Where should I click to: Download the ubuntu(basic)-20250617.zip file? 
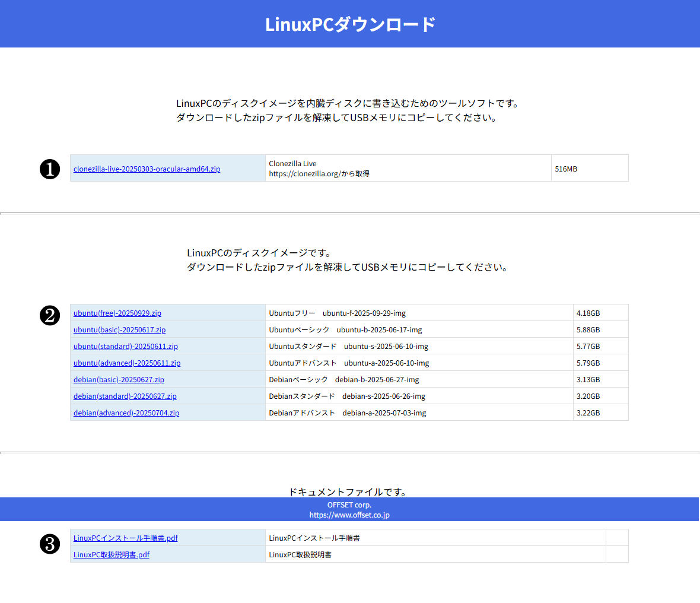coord(119,329)
